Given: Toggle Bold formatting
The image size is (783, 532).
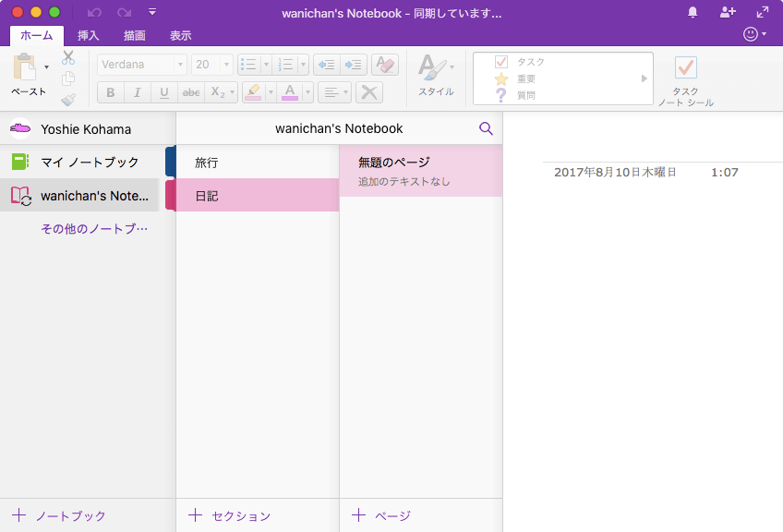Looking at the screenshot, I should coord(111,92).
